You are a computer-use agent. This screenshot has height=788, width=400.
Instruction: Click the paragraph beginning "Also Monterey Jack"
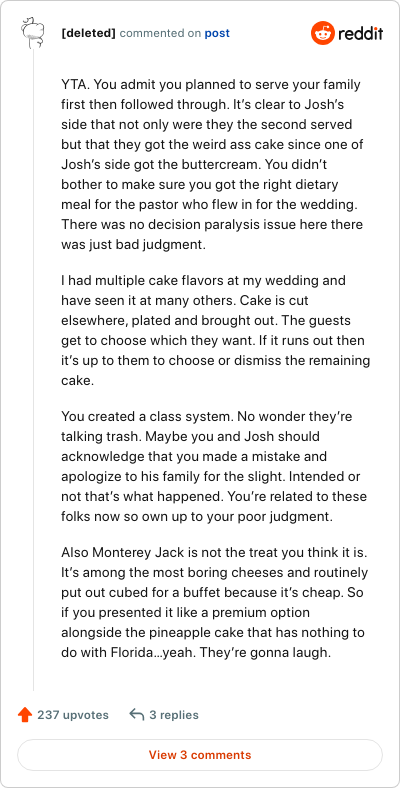point(215,602)
